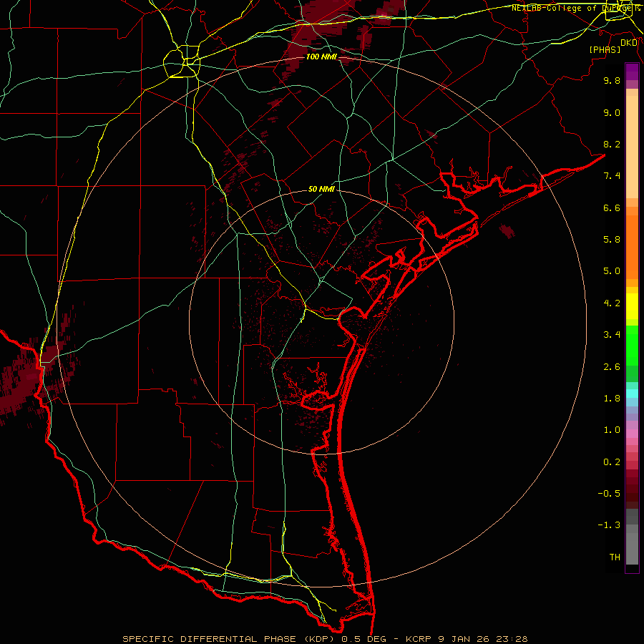Click the dark purple swatch at the color bar top

tap(632, 72)
